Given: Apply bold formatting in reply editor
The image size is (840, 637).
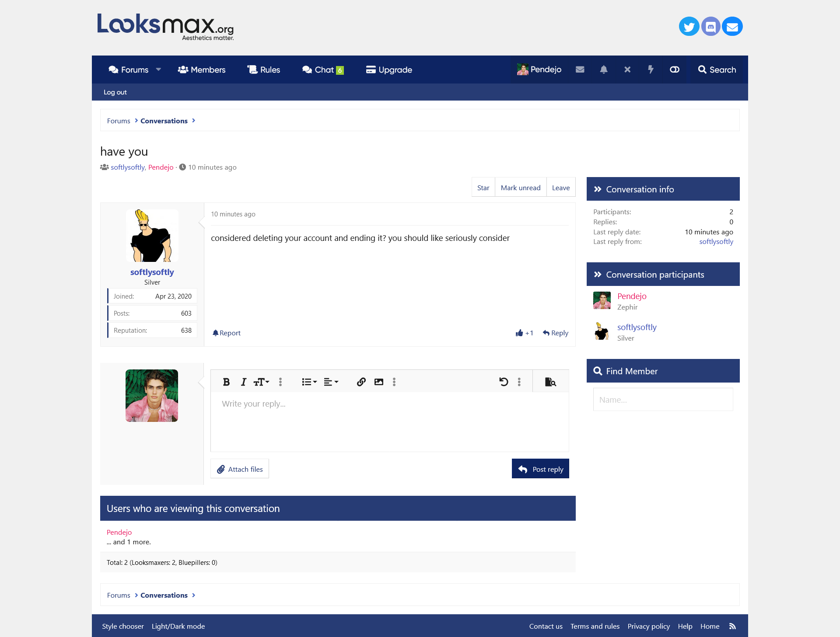Looking at the screenshot, I should click(x=226, y=382).
